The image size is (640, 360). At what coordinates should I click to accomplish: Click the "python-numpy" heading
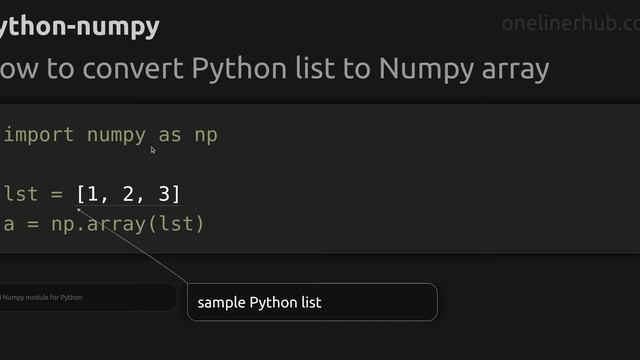click(80, 27)
